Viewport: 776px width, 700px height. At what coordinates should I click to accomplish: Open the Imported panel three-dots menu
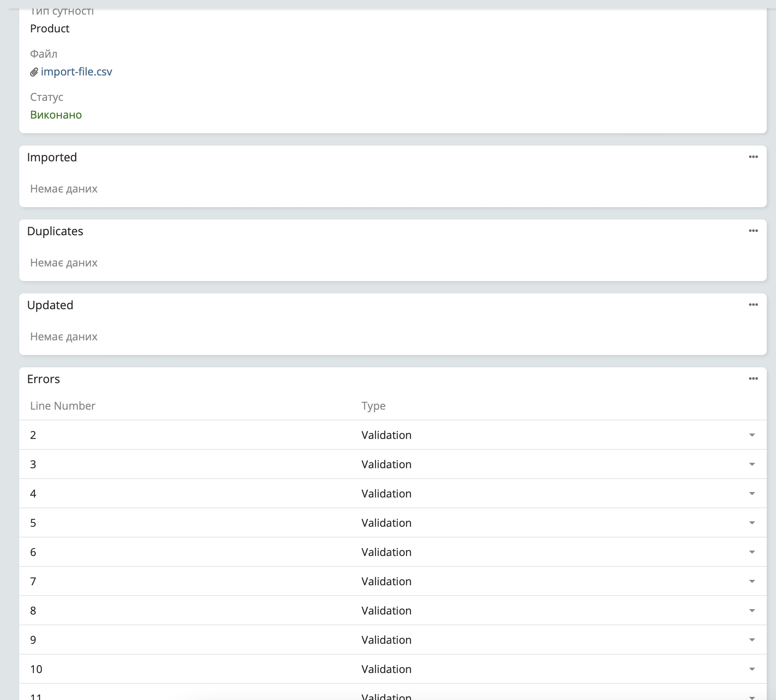pyautogui.click(x=753, y=157)
